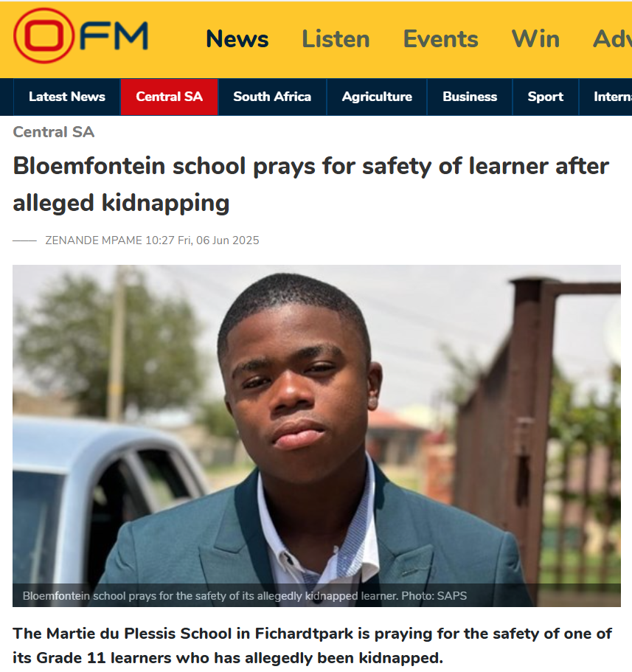Click the photo caption crediting SAPS
Viewport: 632px width, 672px height.
245,596
